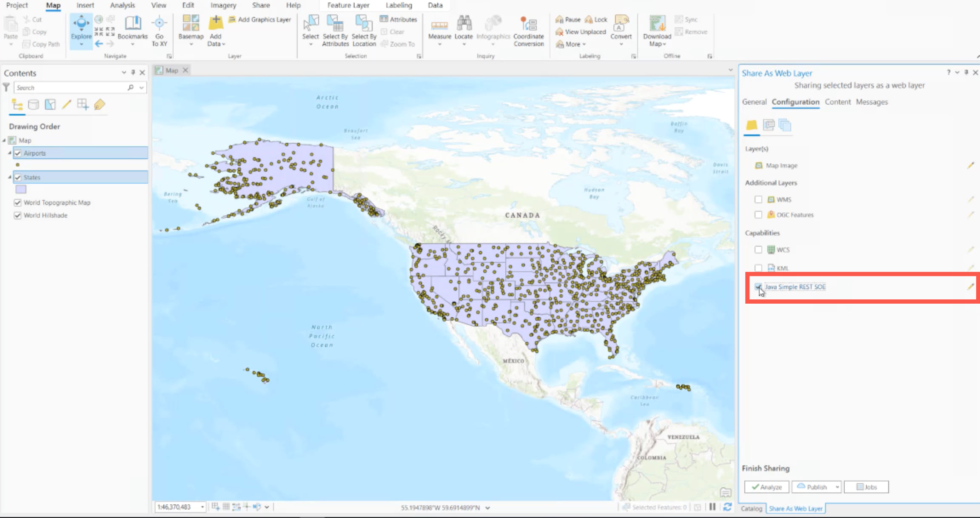Collapse the Airports layer legend
The image size is (980, 518).
click(x=9, y=153)
